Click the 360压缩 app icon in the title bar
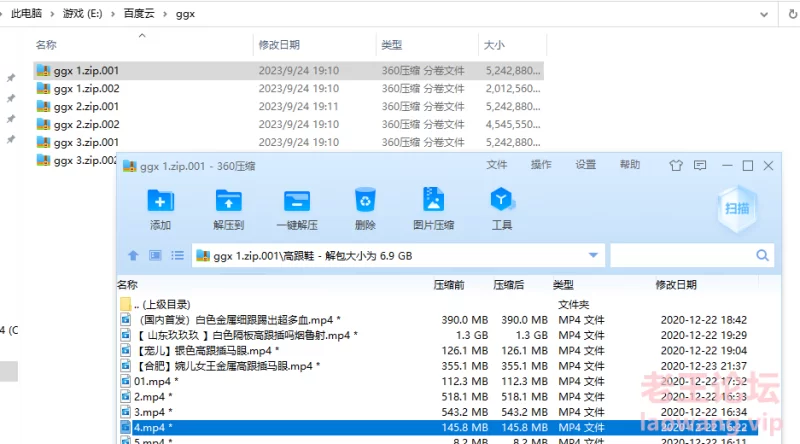Screen dimensions: 800x444 pos(130,166)
